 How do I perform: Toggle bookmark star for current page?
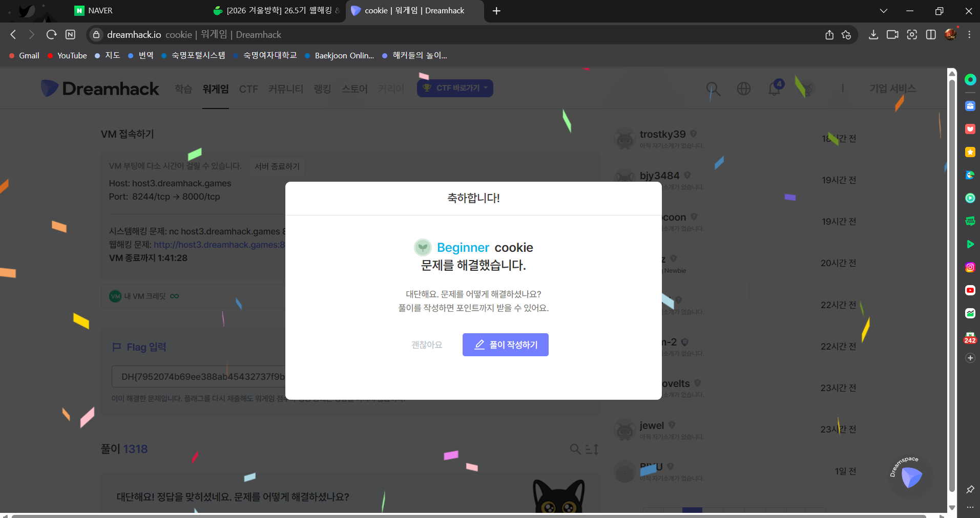point(846,34)
